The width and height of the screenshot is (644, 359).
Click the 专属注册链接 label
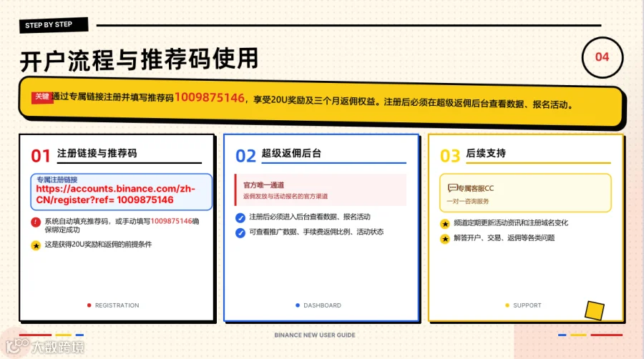(x=57, y=179)
